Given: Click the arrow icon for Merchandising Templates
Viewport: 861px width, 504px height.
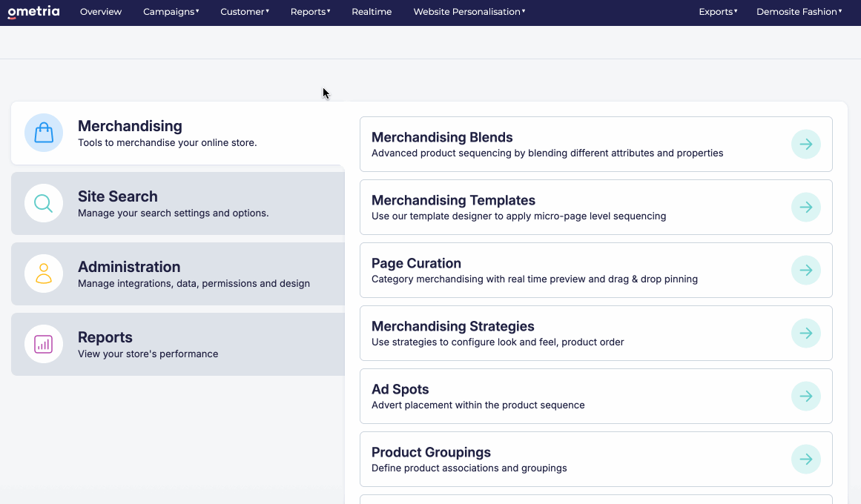Looking at the screenshot, I should point(806,207).
